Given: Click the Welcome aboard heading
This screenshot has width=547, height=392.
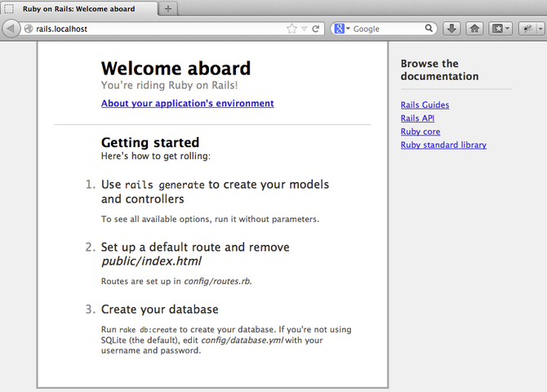Looking at the screenshot, I should (176, 68).
